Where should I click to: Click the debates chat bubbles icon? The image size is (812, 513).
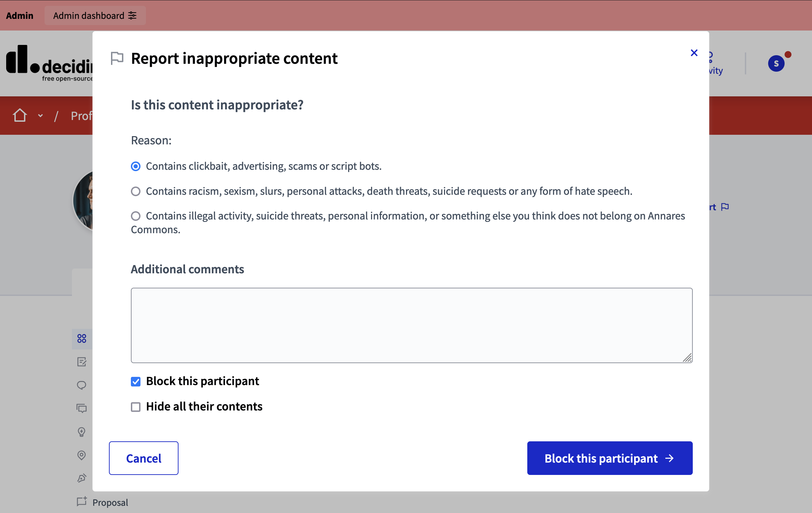pos(82,408)
